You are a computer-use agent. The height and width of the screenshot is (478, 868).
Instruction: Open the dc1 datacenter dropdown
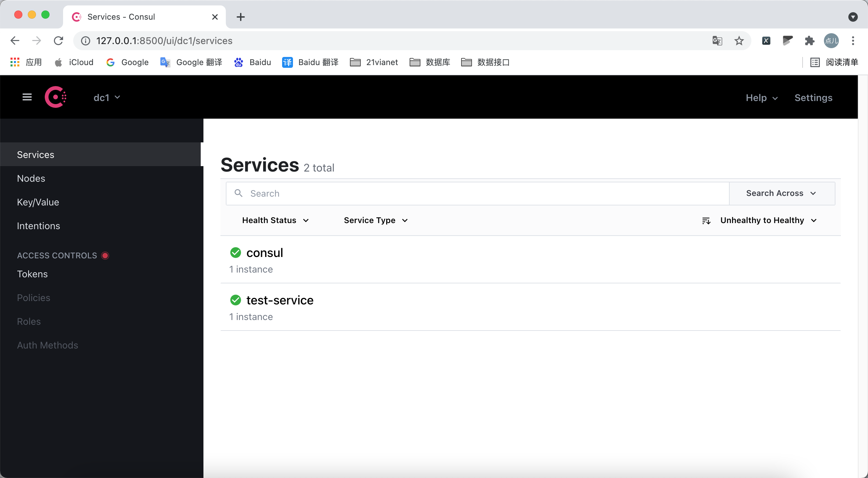pyautogui.click(x=106, y=97)
